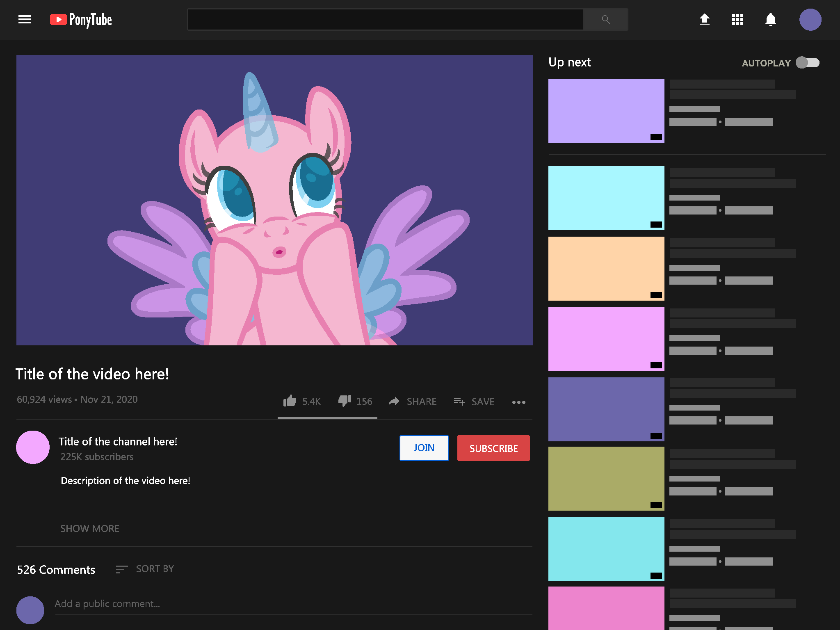Click the SAVE label
This screenshot has height=630, width=840.
(x=483, y=402)
